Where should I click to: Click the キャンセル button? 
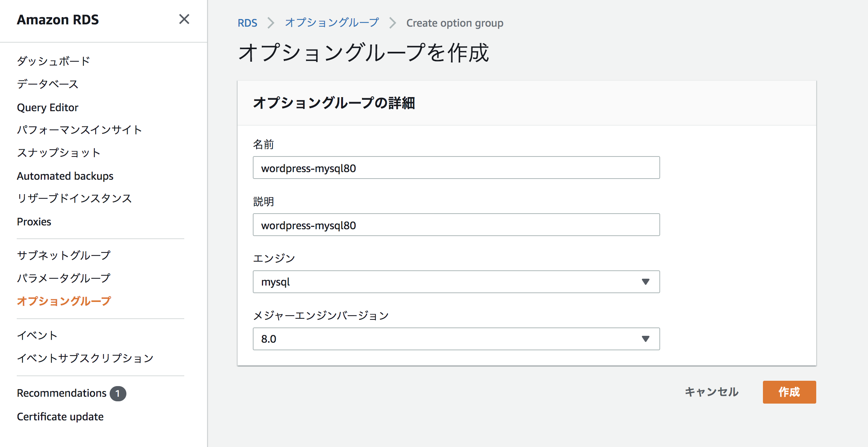tap(712, 392)
